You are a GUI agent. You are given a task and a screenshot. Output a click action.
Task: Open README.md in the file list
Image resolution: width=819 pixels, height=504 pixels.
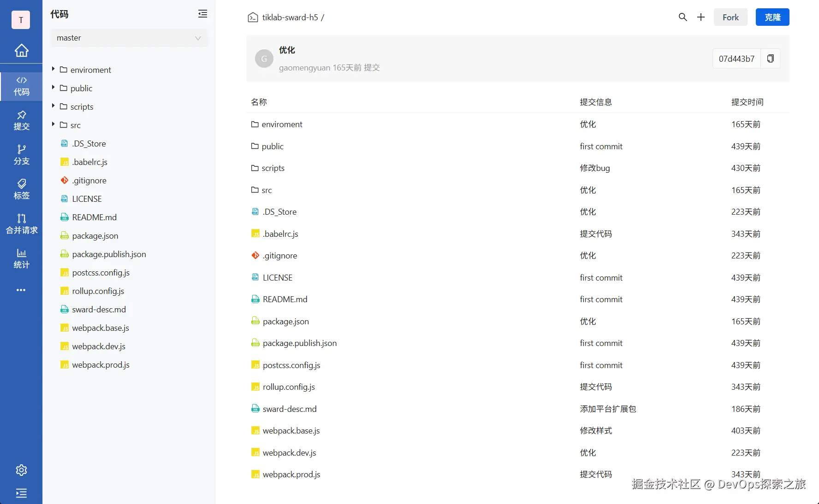pos(285,299)
